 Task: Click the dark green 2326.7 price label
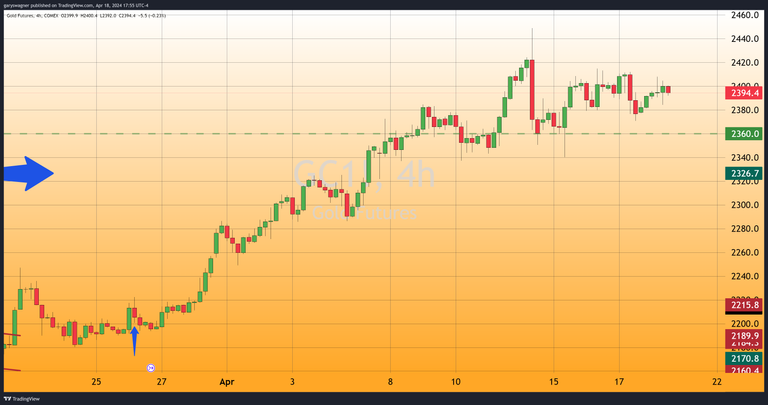(x=746, y=173)
